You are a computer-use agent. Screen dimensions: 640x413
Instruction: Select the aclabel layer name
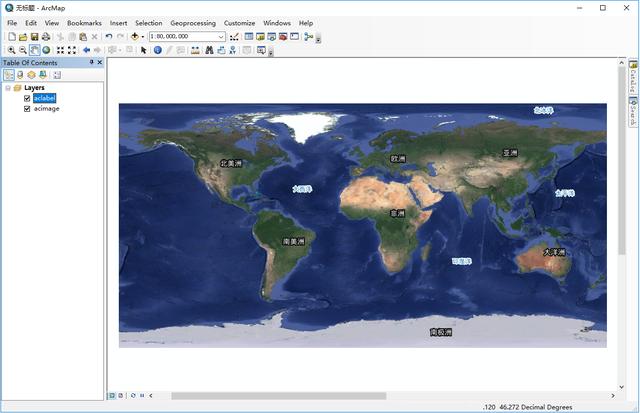coord(44,98)
